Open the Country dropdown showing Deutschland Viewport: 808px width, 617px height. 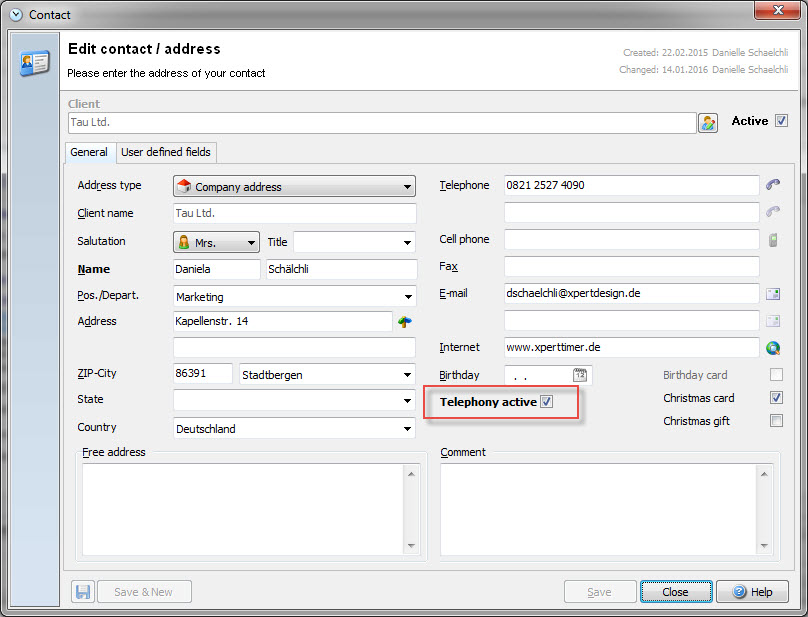(294, 429)
